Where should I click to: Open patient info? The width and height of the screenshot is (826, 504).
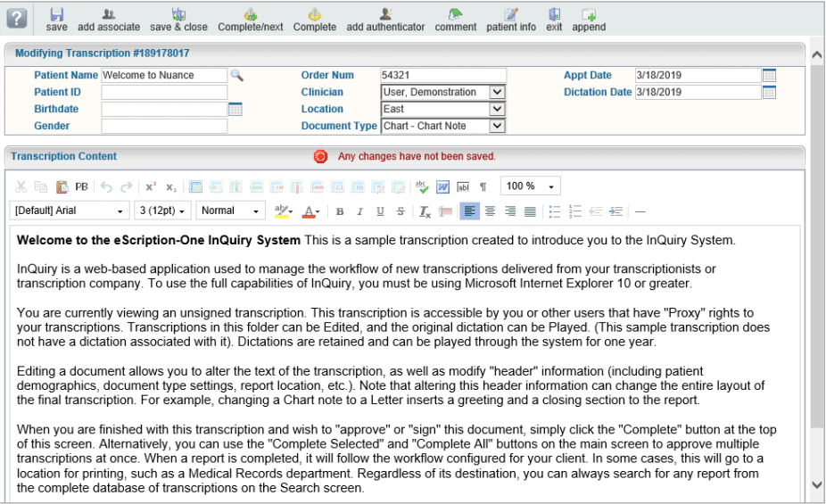tap(511, 20)
